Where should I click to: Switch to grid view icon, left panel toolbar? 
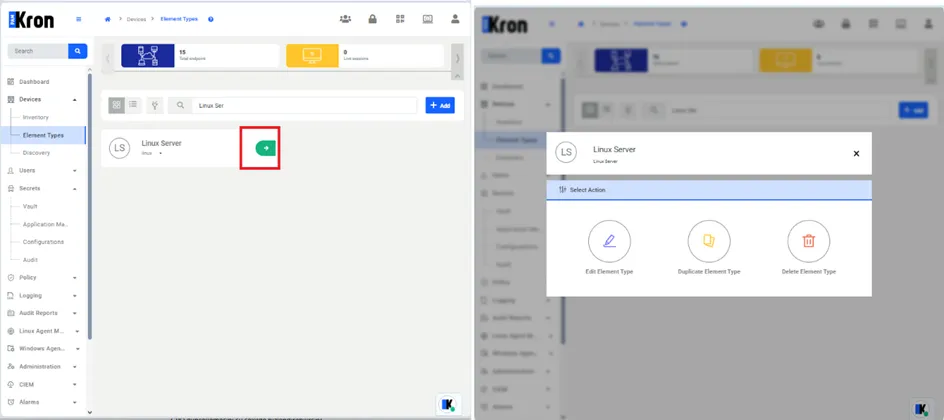pyautogui.click(x=116, y=105)
